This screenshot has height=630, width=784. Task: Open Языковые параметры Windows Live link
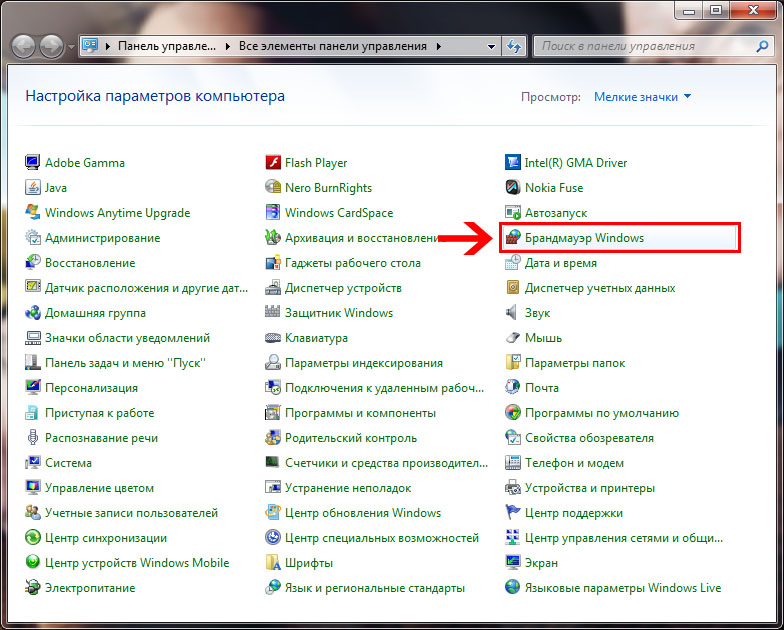(623, 588)
